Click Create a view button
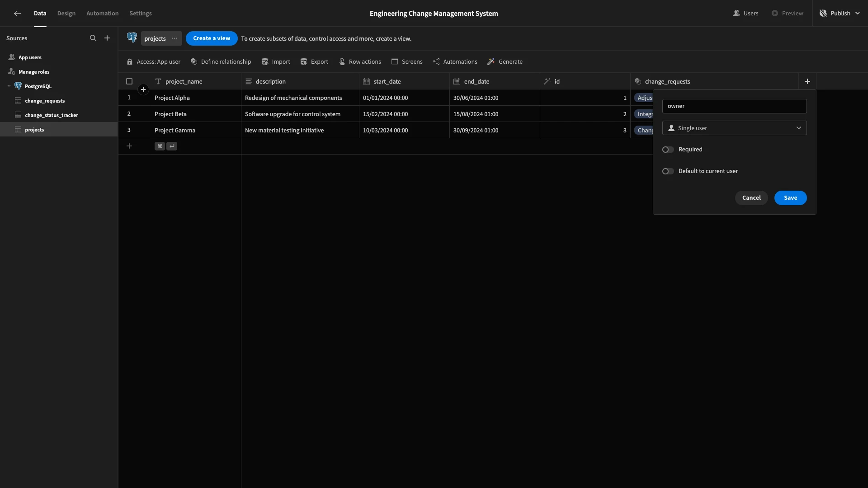Viewport: 868px width, 488px height. (212, 38)
